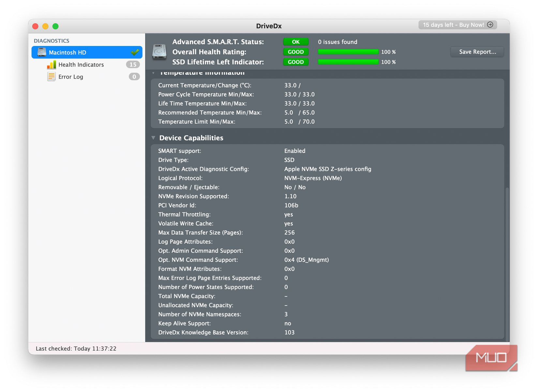Click the OK S.M.A.R.T. status badge
This screenshot has width=538, height=392.
(296, 42)
